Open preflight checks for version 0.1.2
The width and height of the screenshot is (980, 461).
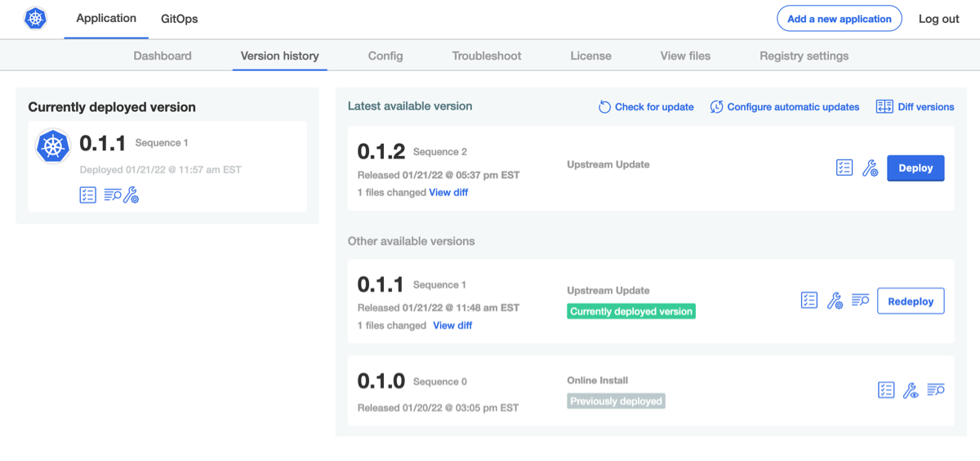pos(844,168)
